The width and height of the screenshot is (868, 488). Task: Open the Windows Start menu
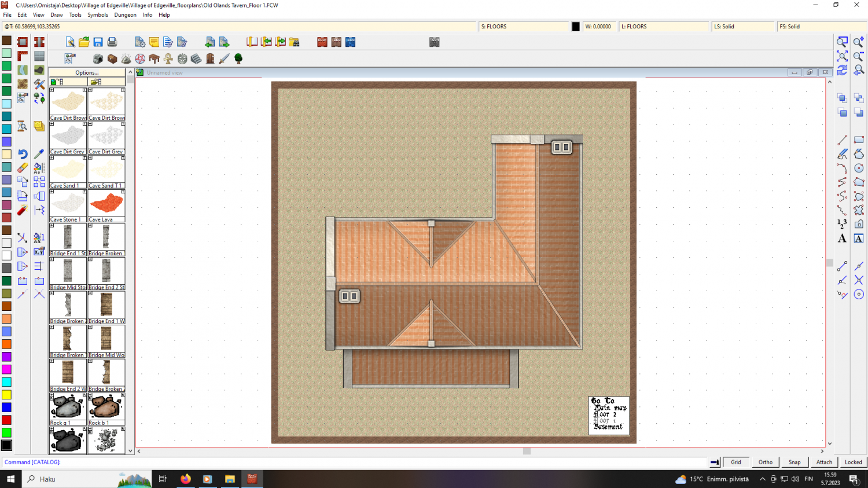point(10,479)
